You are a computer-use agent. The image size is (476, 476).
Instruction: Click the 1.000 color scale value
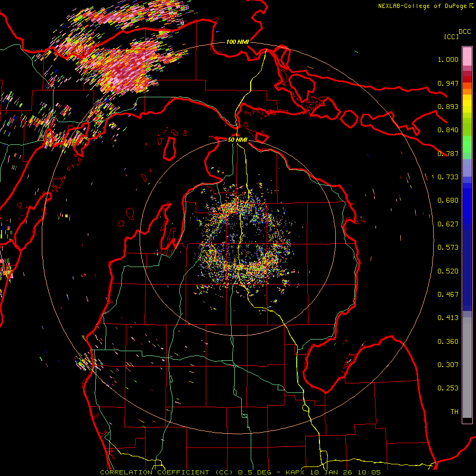click(x=448, y=59)
